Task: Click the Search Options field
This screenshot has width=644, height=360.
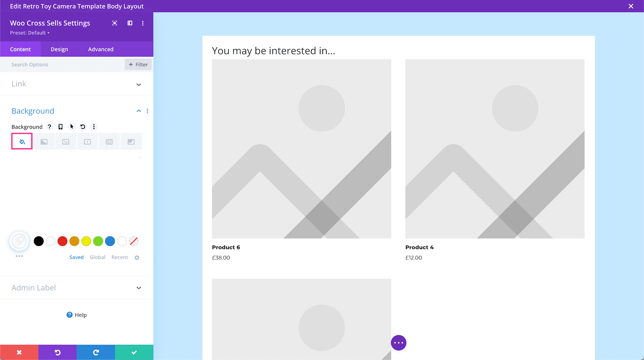Action: [54, 64]
